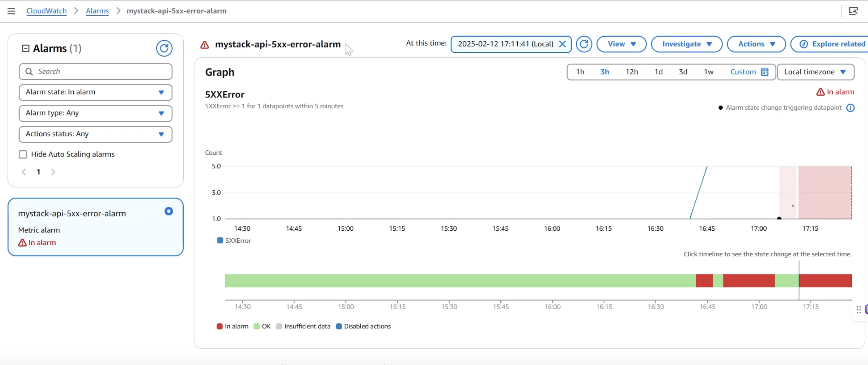
Task: Click the middle red alarm segment on timeline
Action: point(749,281)
